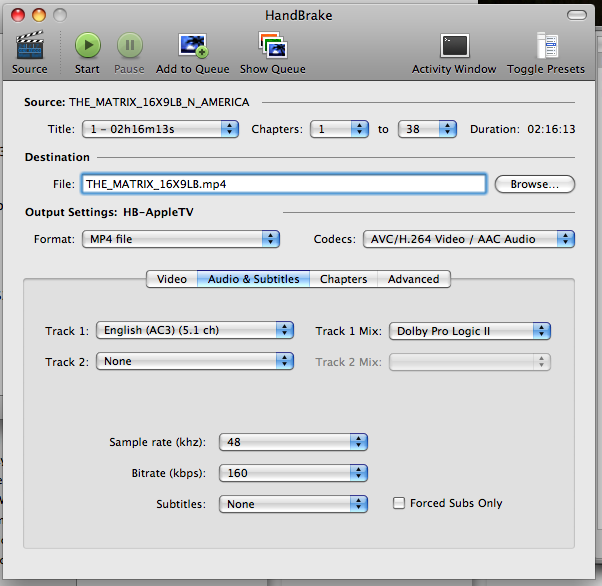Click the HandBrake window title
This screenshot has width=602, height=586.
299,15
